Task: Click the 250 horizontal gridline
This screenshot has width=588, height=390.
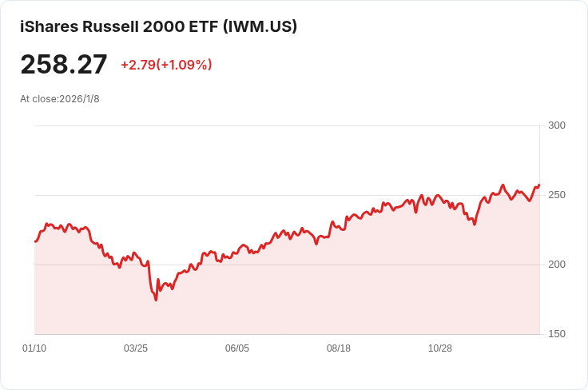Action: coord(287,195)
